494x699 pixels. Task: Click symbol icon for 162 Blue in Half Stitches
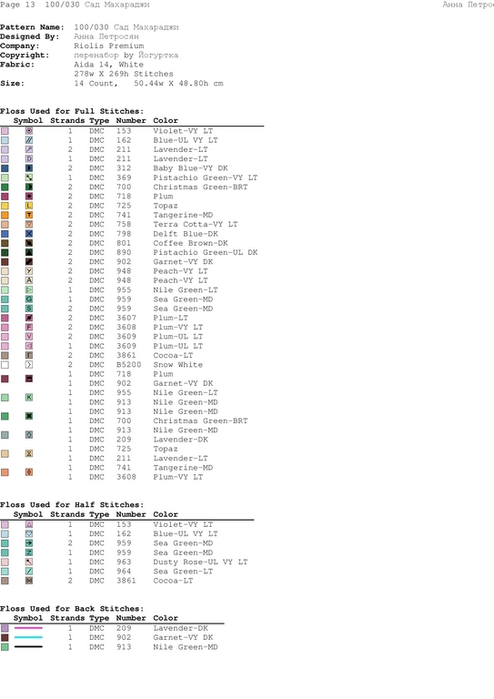pos(29,534)
